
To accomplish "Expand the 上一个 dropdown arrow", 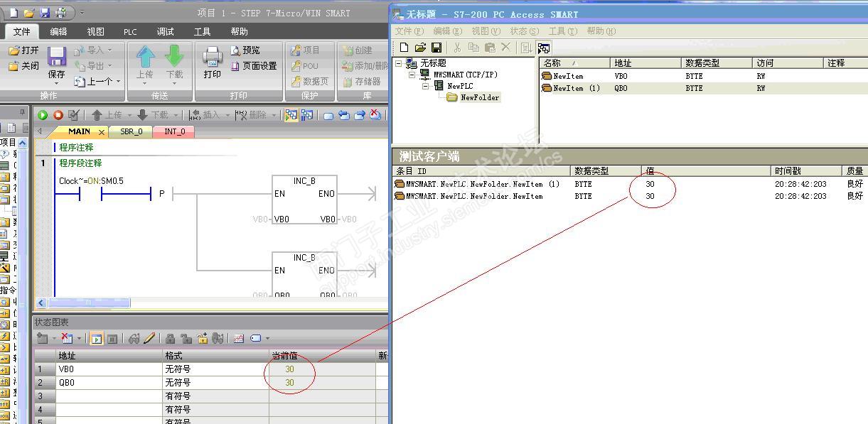I will click(119, 82).
